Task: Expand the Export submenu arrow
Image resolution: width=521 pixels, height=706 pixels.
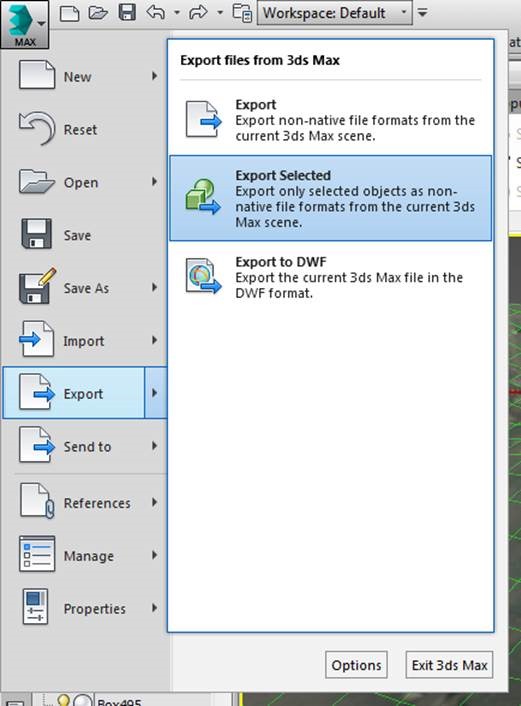Action: tap(155, 393)
